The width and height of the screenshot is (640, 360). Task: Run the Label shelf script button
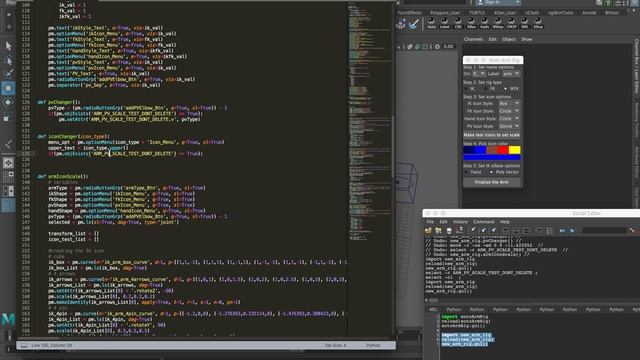point(444,23)
